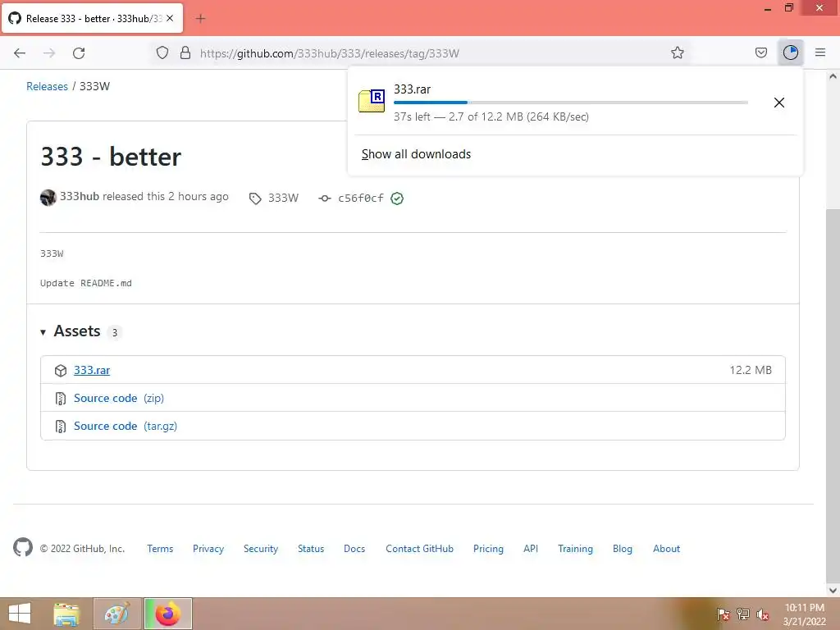Open commit c56f0cf
The image size is (840, 630).
[361, 199]
